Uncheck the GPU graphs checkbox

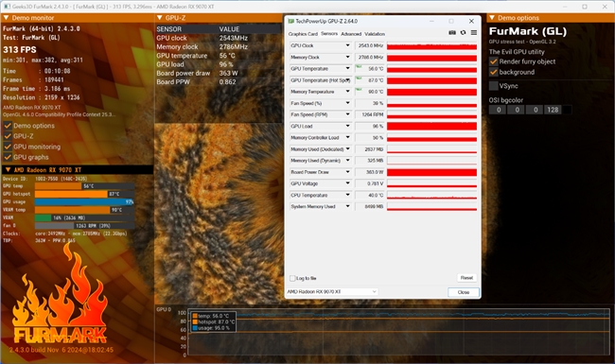(8, 157)
